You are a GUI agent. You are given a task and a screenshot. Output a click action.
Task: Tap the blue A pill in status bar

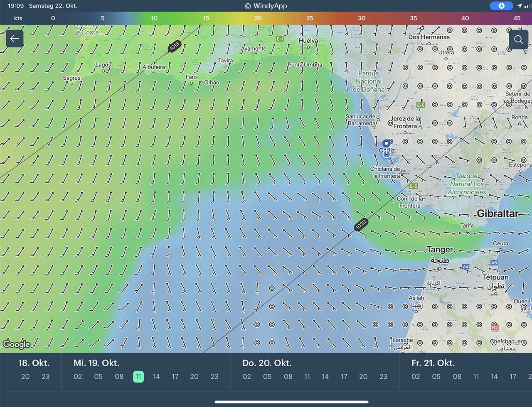[x=501, y=6]
